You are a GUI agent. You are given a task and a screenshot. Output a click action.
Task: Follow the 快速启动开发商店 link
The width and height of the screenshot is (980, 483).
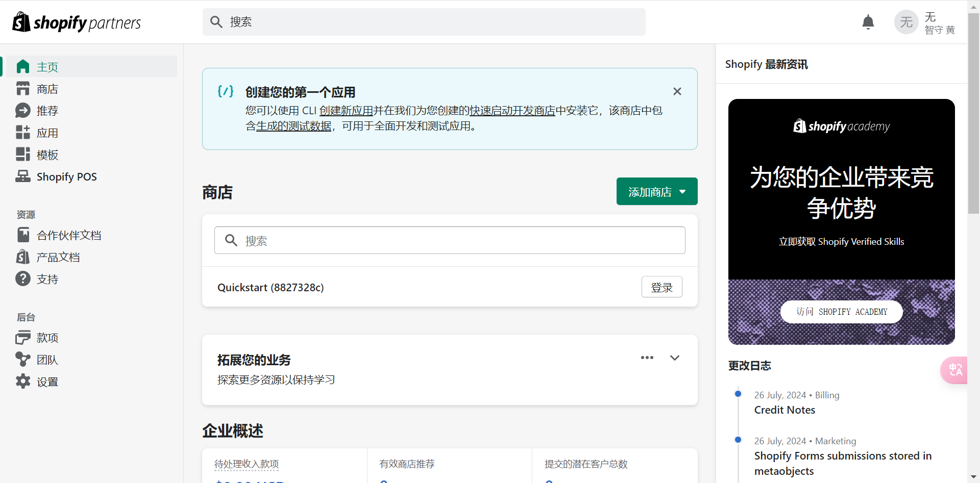tap(512, 111)
